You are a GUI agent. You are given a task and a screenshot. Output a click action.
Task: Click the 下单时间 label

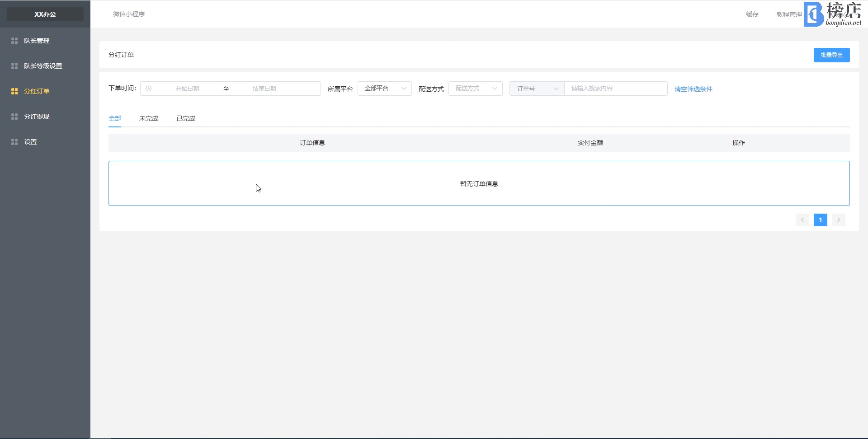click(122, 88)
